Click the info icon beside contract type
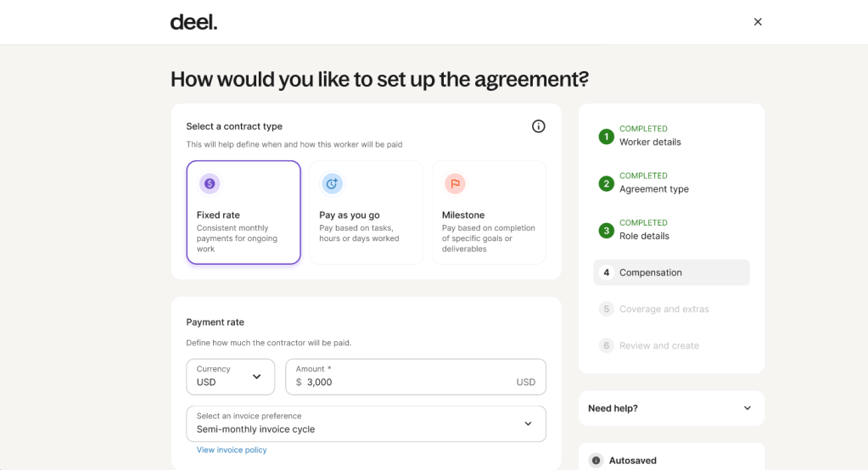The image size is (868, 470). (x=538, y=126)
